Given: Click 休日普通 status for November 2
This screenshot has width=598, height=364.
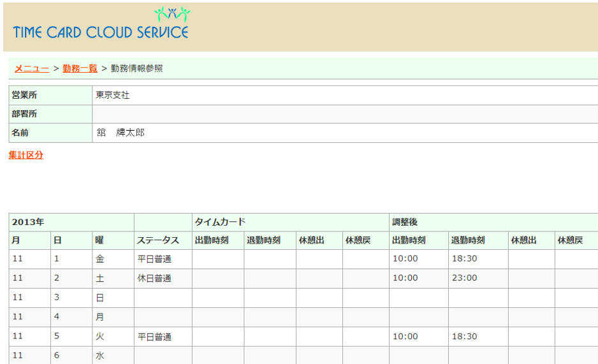Looking at the screenshot, I should pyautogui.click(x=154, y=279).
